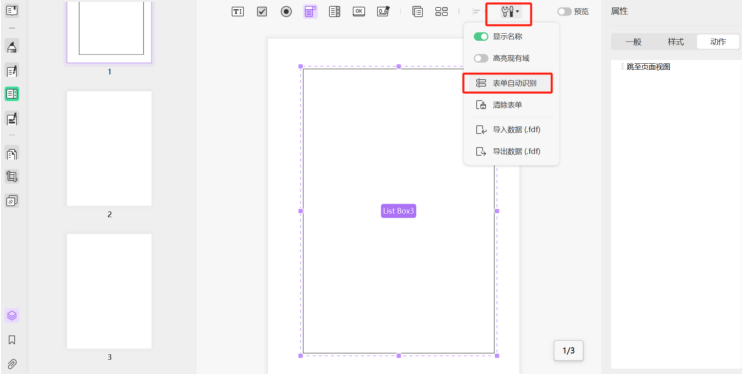742x376 pixels.
Task: Select the OK button form tool
Action: coord(359,12)
